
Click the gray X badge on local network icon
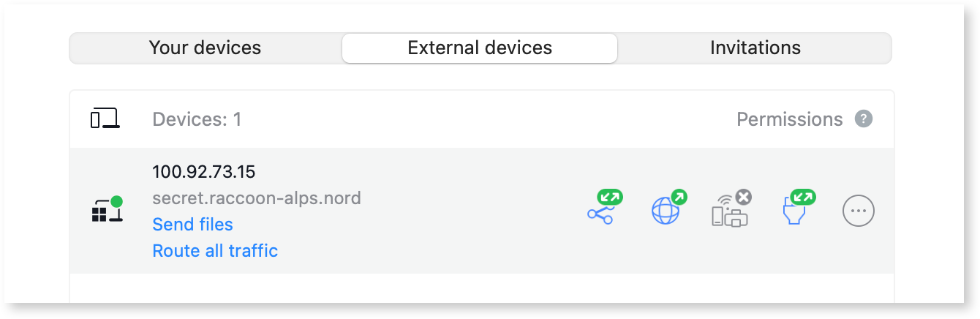point(744,196)
